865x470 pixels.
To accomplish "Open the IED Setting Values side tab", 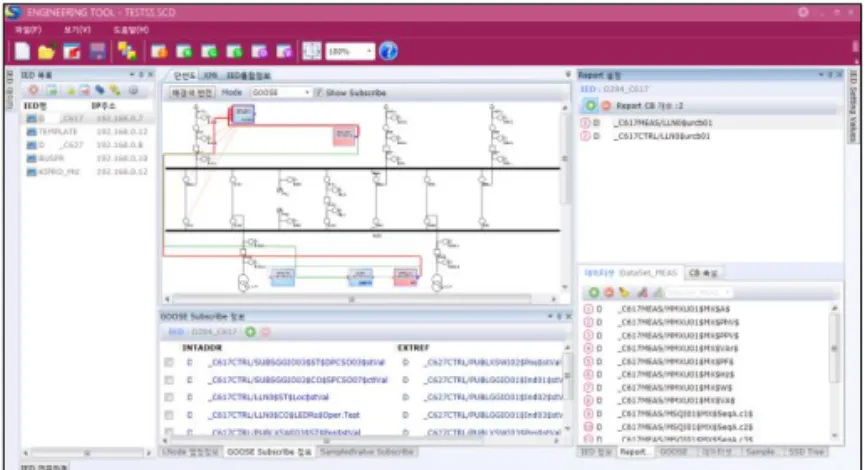I will tap(853, 105).
